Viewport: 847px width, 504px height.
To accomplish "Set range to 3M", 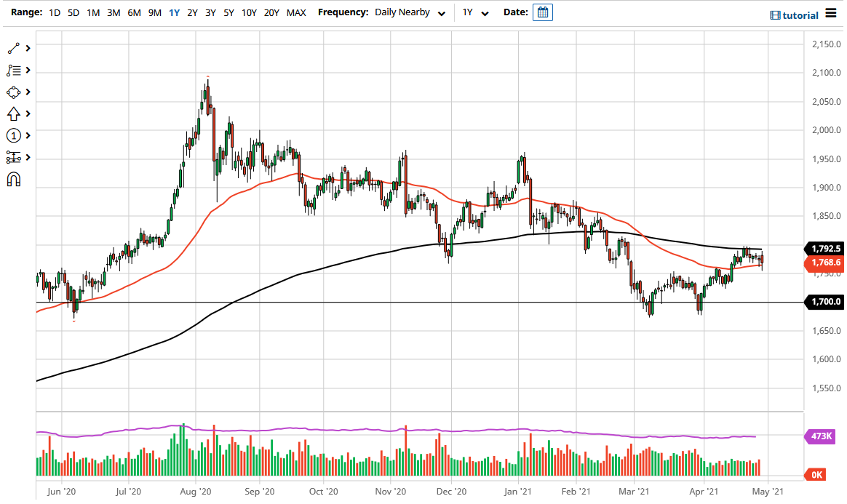I will pyautogui.click(x=114, y=12).
